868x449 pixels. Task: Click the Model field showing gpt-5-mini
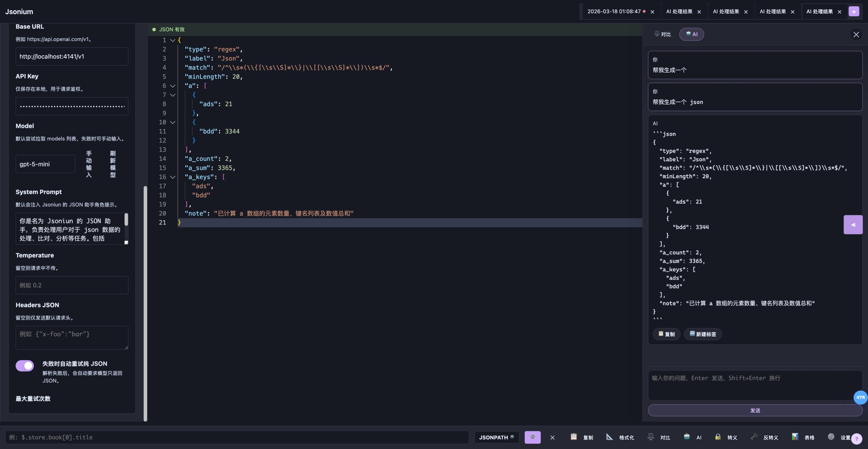(45, 164)
